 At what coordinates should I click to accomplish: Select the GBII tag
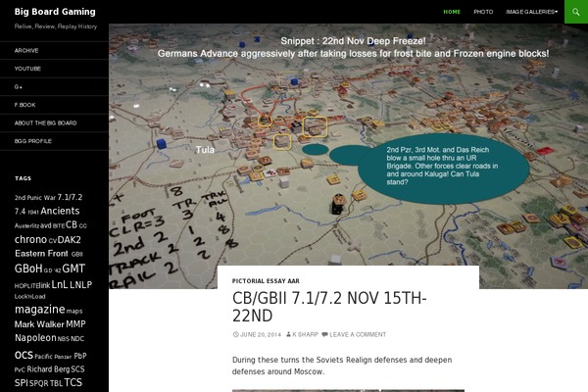tap(76, 255)
